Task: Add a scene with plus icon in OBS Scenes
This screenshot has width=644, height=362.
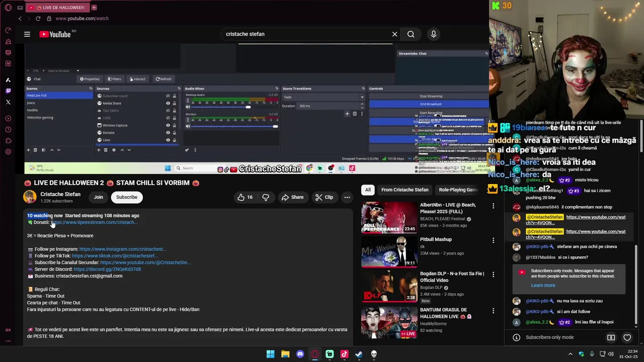Action: pyautogui.click(x=28, y=150)
